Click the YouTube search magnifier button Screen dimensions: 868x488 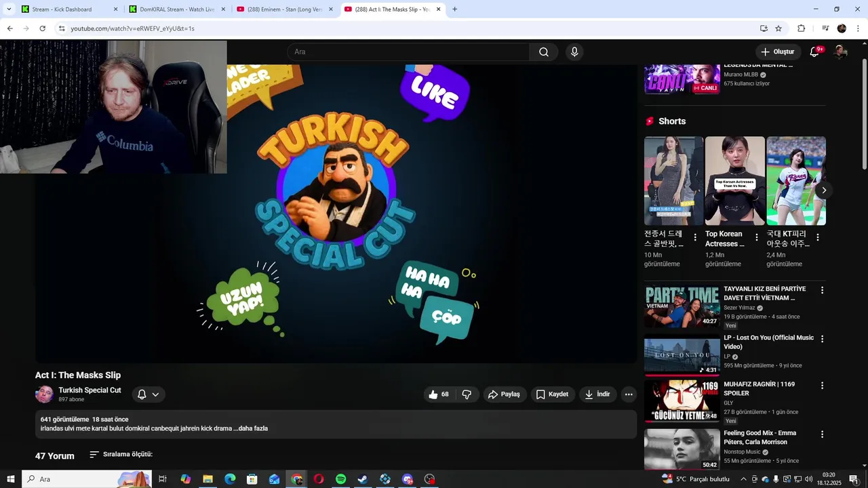tap(544, 52)
